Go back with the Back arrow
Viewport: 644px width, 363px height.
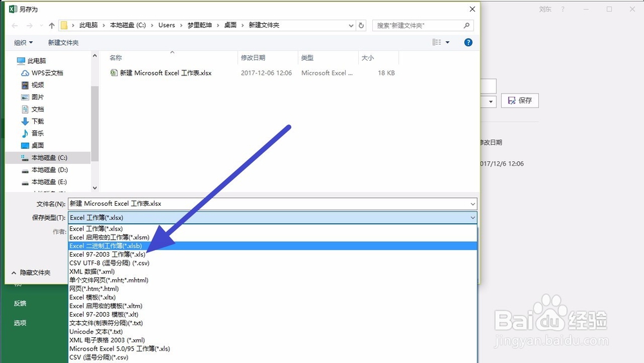[15, 26]
